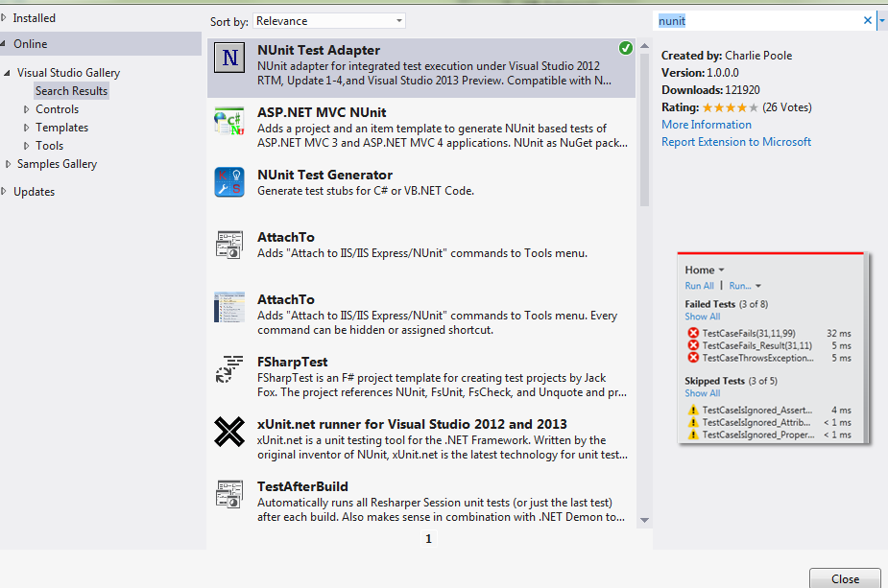Select the Online category label
888x588 pixels.
click(x=30, y=43)
